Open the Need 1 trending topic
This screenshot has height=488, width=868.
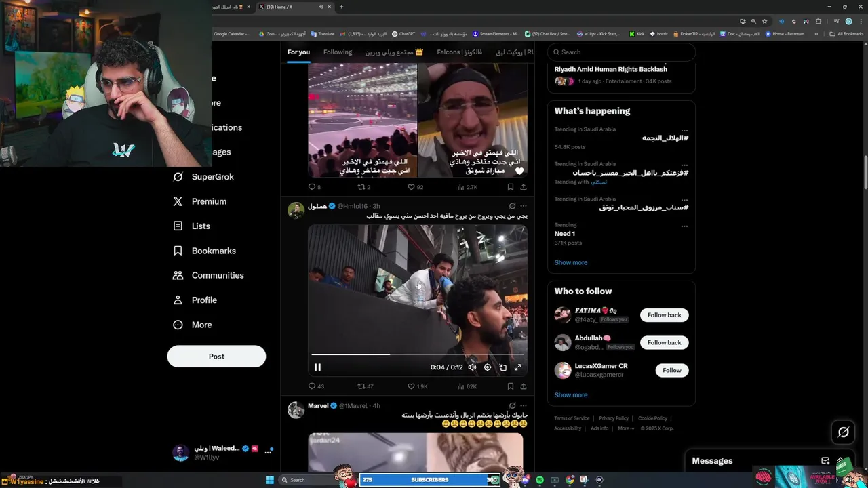pos(564,234)
